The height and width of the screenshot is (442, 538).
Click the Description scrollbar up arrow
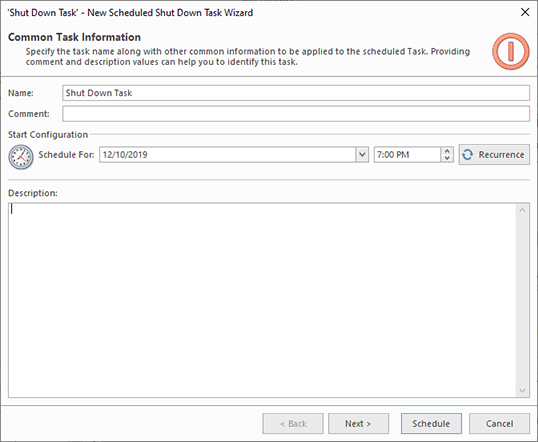pyautogui.click(x=522, y=210)
